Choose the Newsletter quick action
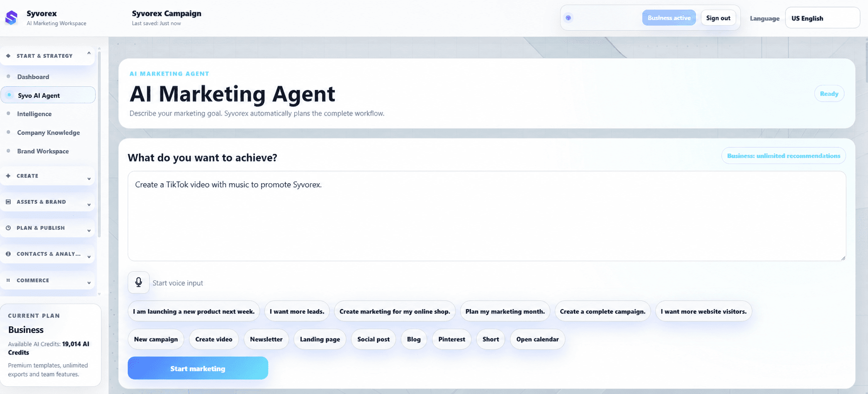 pos(266,339)
